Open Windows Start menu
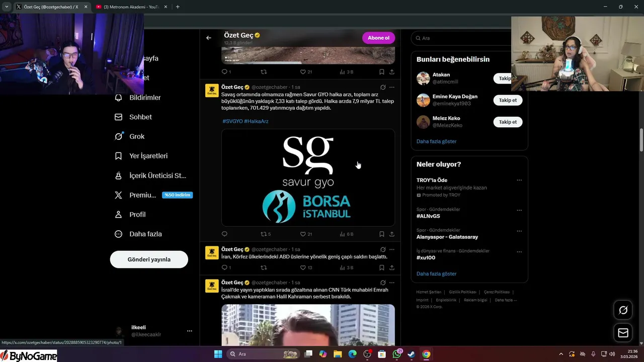Viewport: 644px width, 362px height. point(218,354)
